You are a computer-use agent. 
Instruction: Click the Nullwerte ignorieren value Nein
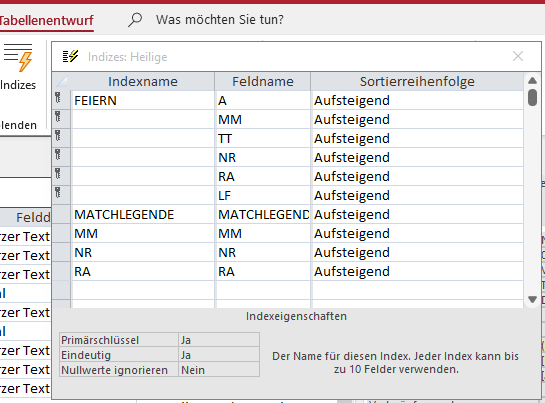coord(219,370)
